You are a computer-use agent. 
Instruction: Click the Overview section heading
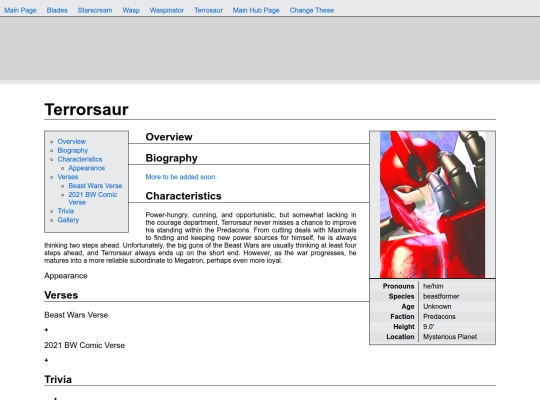coord(169,137)
